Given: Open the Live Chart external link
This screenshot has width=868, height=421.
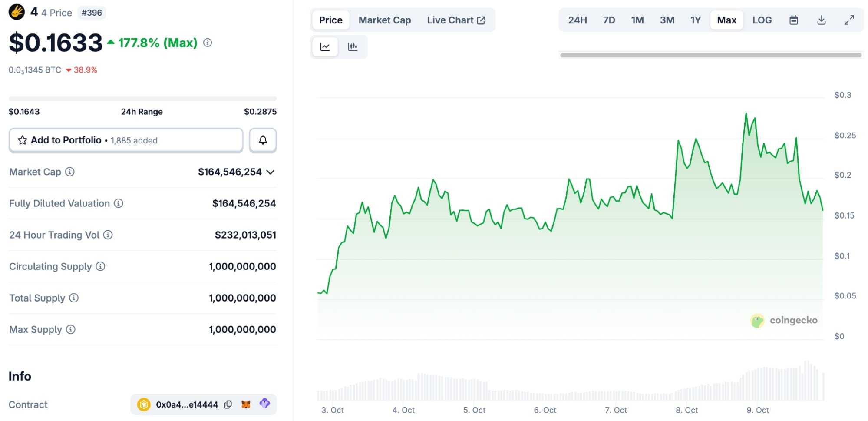Looking at the screenshot, I should 455,20.
